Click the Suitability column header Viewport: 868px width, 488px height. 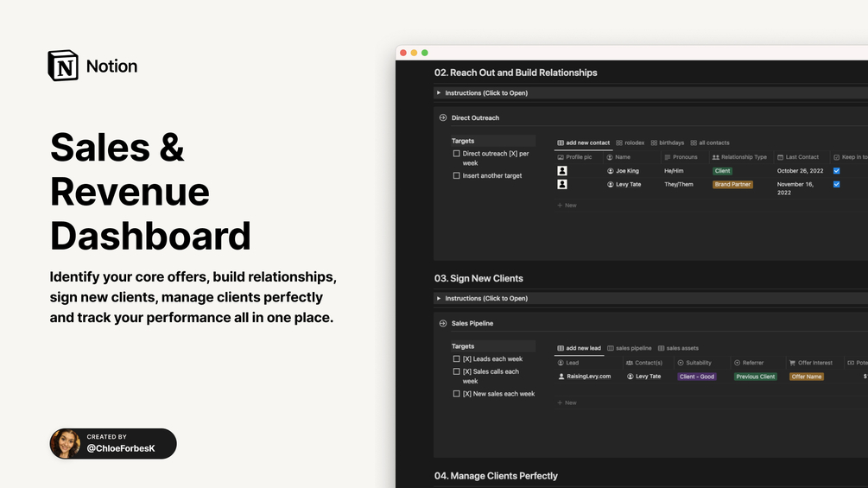click(694, 363)
